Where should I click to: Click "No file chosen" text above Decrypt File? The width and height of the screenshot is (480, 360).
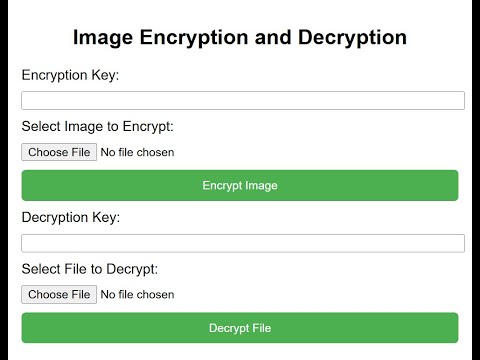137,295
